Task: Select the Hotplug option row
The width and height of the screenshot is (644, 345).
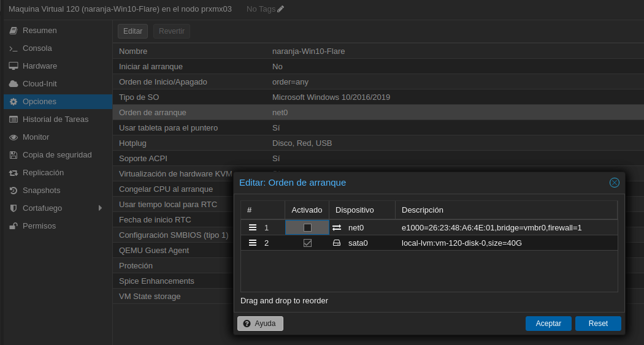Action: click(x=378, y=143)
